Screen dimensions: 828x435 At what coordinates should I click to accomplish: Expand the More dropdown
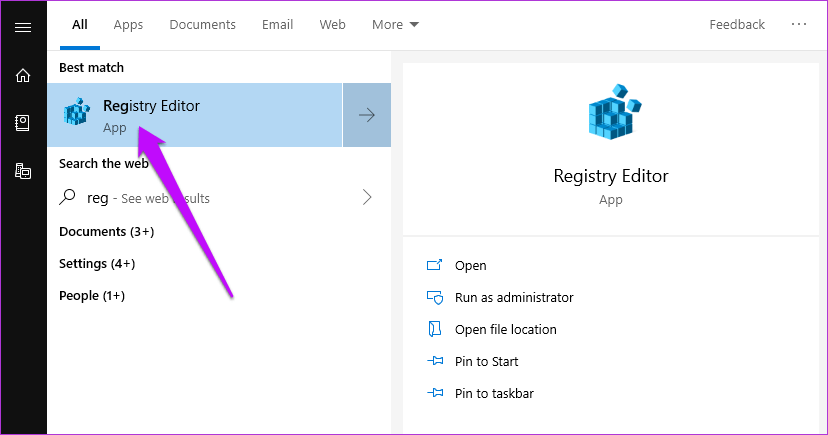395,25
